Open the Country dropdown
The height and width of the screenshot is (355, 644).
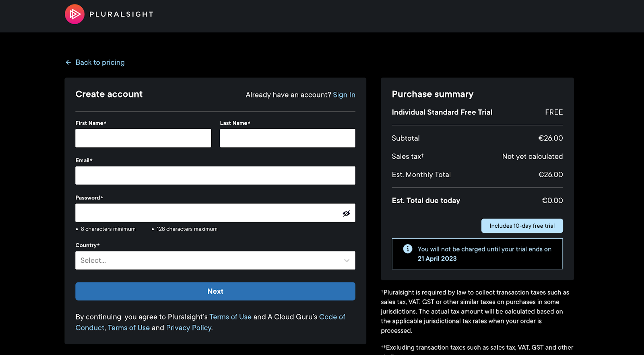[215, 260]
